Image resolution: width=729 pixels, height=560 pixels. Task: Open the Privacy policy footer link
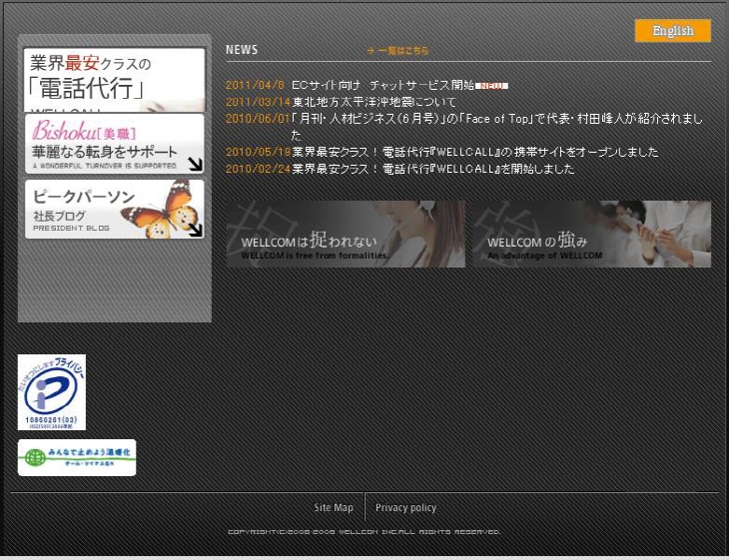405,508
